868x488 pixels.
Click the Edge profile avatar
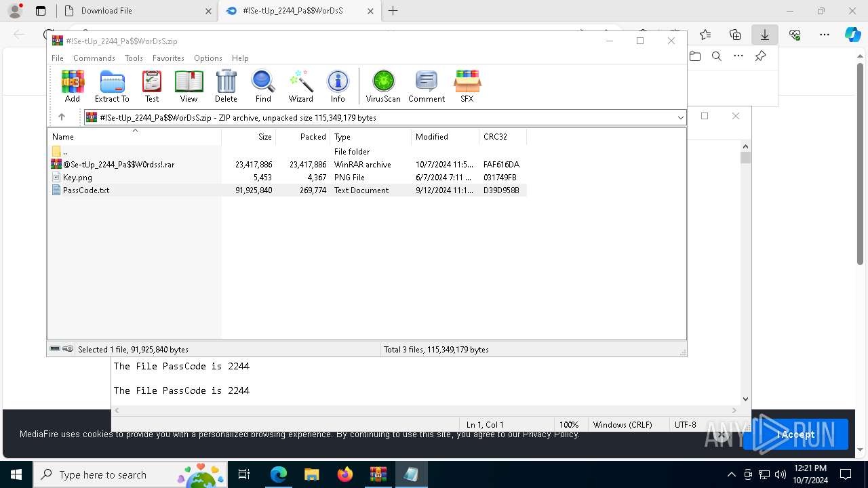pos(15,11)
